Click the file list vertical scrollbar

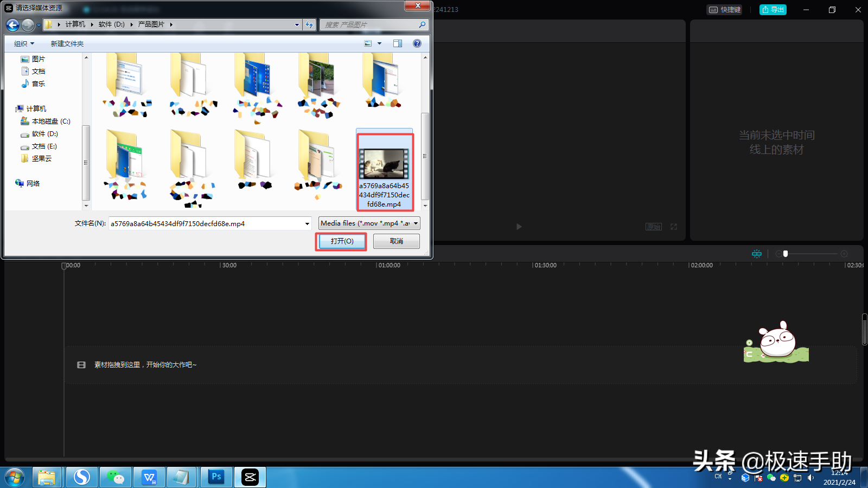[425, 156]
